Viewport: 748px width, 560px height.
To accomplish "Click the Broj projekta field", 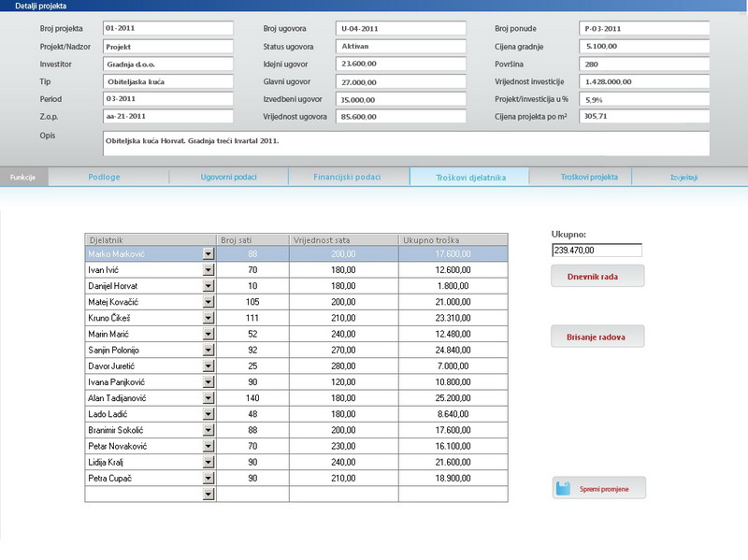I will click(x=168, y=28).
